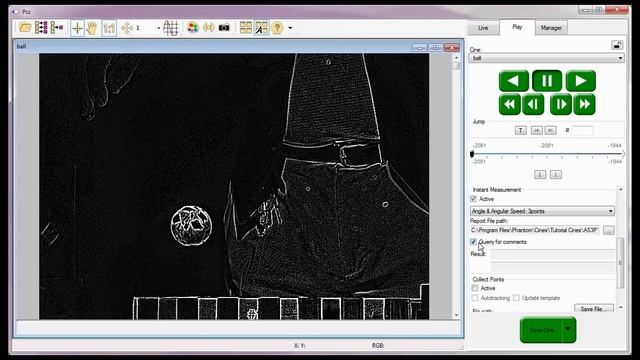Click the camera snapshot icon
Screen dimensions: 640x360
click(x=224, y=28)
